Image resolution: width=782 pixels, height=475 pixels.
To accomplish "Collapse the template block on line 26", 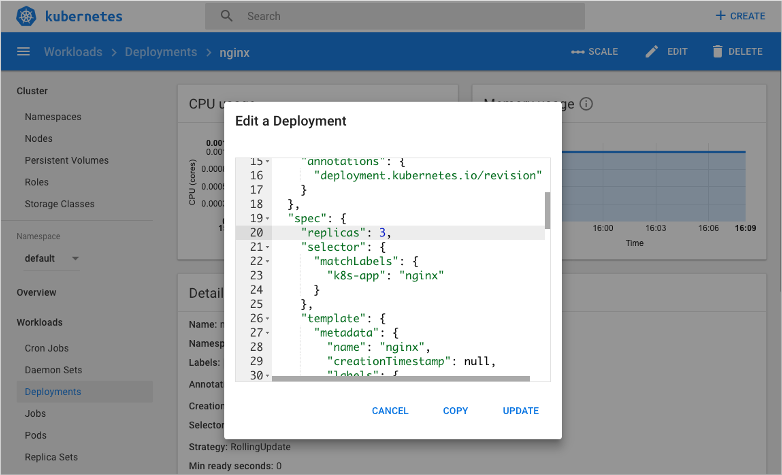I will (268, 318).
